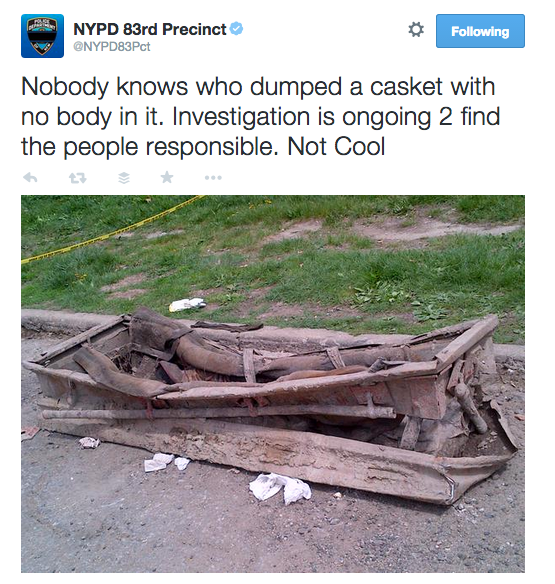Click the tweet text line starting 'Nobody knows'
Image resolution: width=555 pixels, height=584 pixels.
258,87
